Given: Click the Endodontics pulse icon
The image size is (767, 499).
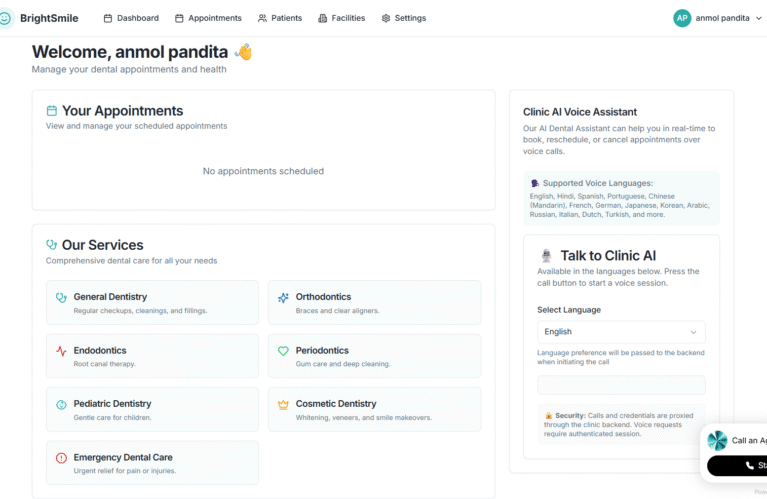Looking at the screenshot, I should [61, 351].
